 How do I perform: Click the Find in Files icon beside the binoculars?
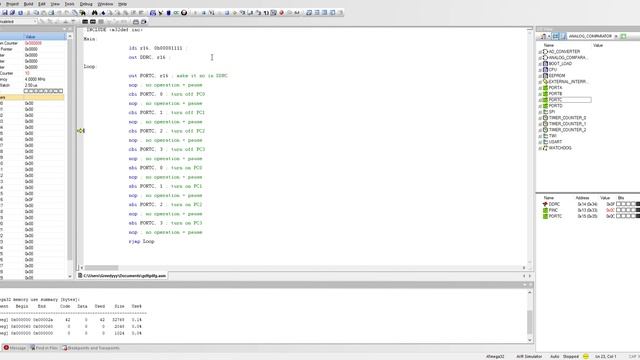click(x=83, y=13)
